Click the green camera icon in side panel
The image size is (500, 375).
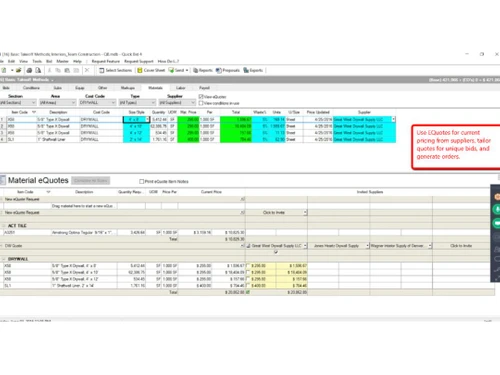497,223
